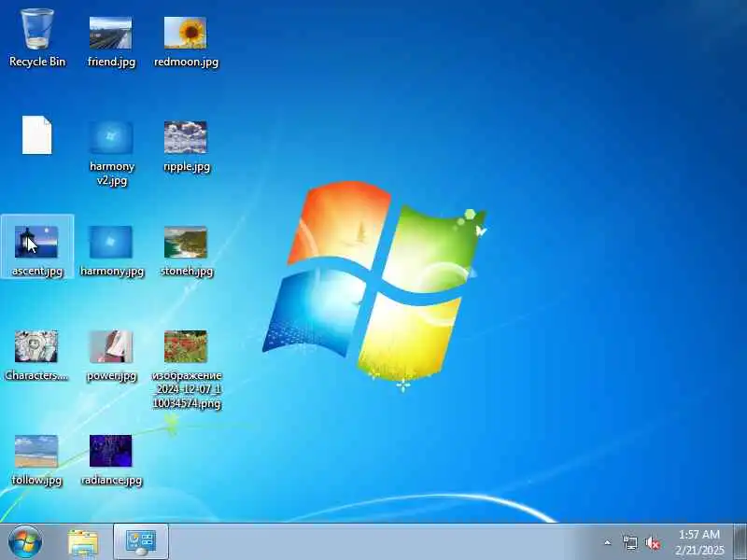
Task: Show hidden tray icons arrow
Action: [608, 542]
